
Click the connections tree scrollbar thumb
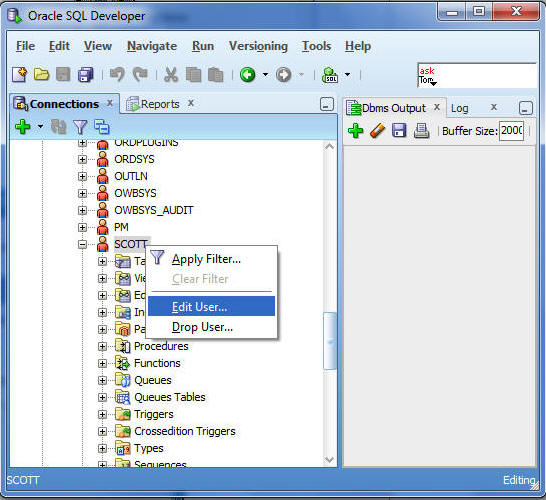pos(329,341)
